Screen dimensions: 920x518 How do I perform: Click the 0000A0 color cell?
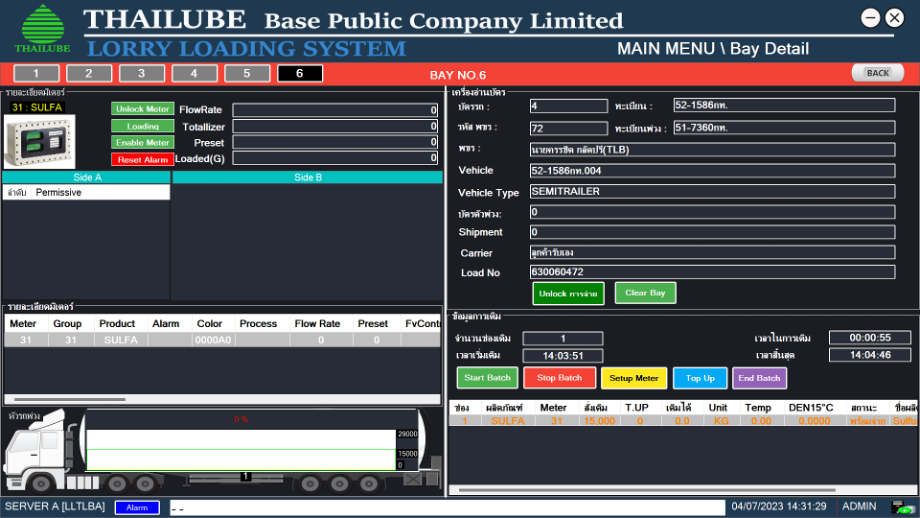point(214,340)
